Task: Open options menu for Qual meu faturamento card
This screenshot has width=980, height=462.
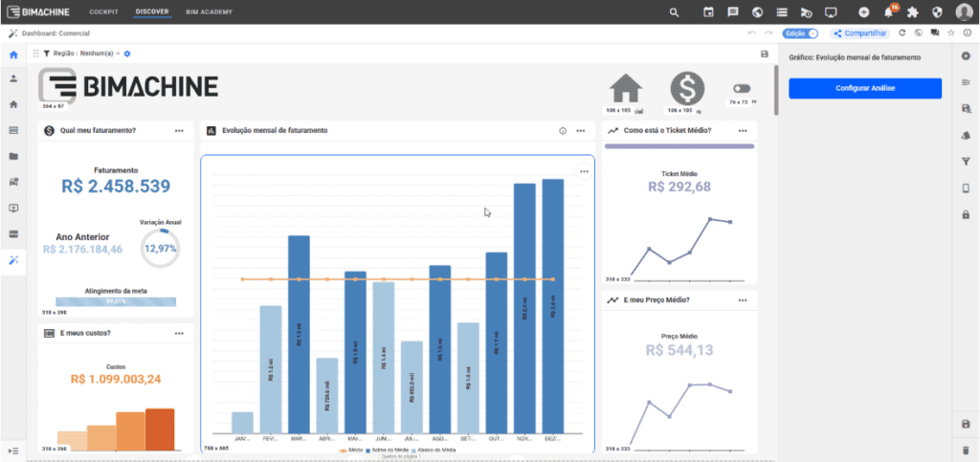Action: [x=179, y=130]
